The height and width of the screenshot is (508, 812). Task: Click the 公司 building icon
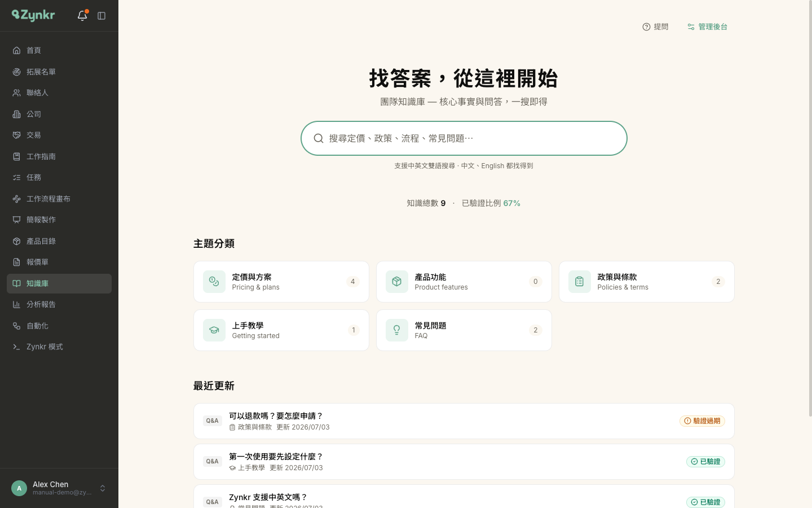click(x=17, y=114)
